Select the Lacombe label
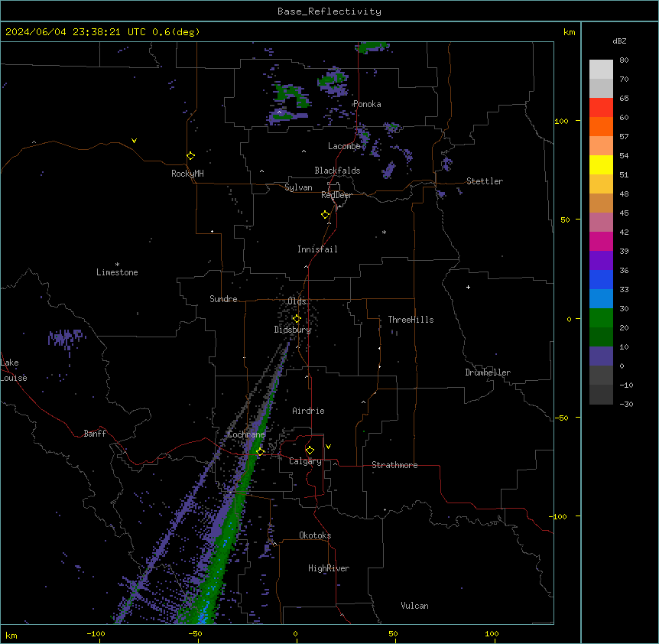Screen dimensions: 659x644 click(344, 146)
